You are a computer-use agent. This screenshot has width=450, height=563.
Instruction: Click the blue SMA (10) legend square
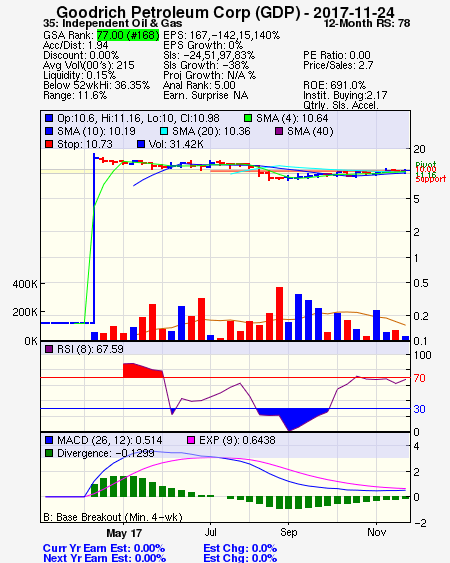[x=49, y=131]
